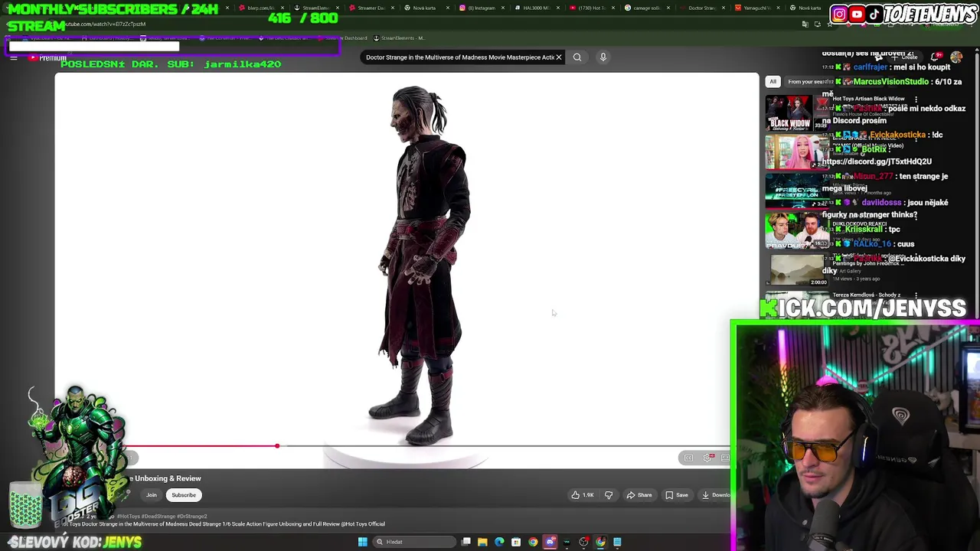Toggle subtitles closed captions button
This screenshot has height=551, width=980.
coord(688,458)
